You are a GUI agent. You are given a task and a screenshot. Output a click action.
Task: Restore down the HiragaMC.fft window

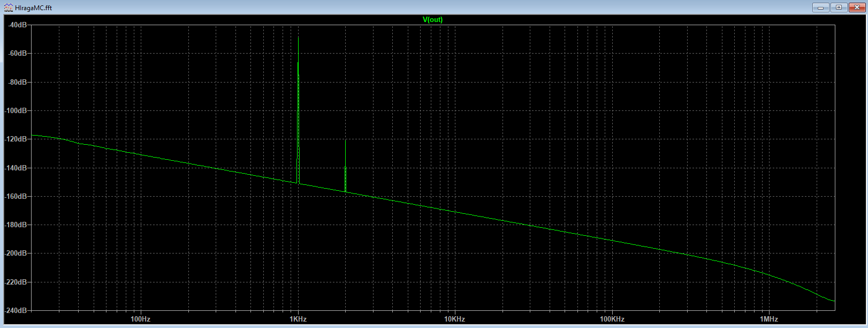[839, 8]
